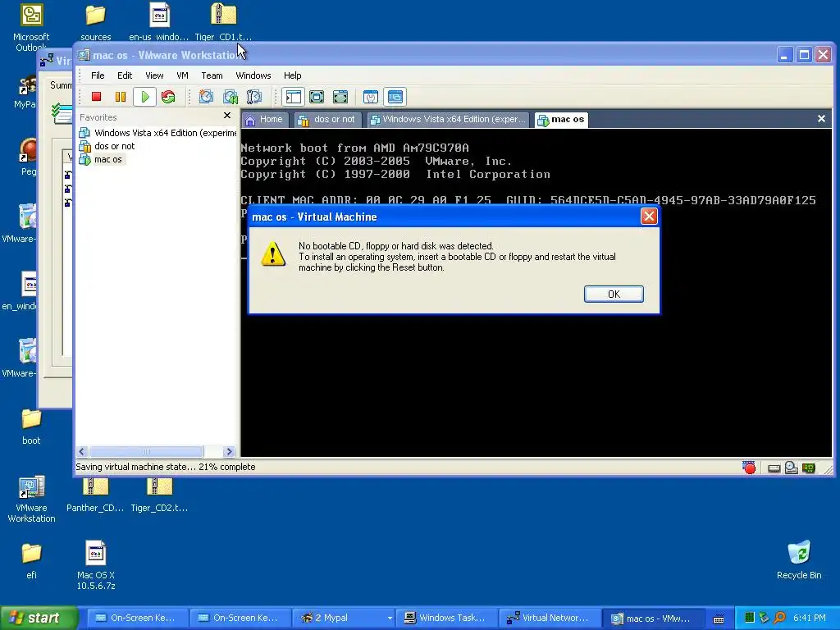Click the green Power On play icon
The image size is (840, 630).
coord(144,97)
